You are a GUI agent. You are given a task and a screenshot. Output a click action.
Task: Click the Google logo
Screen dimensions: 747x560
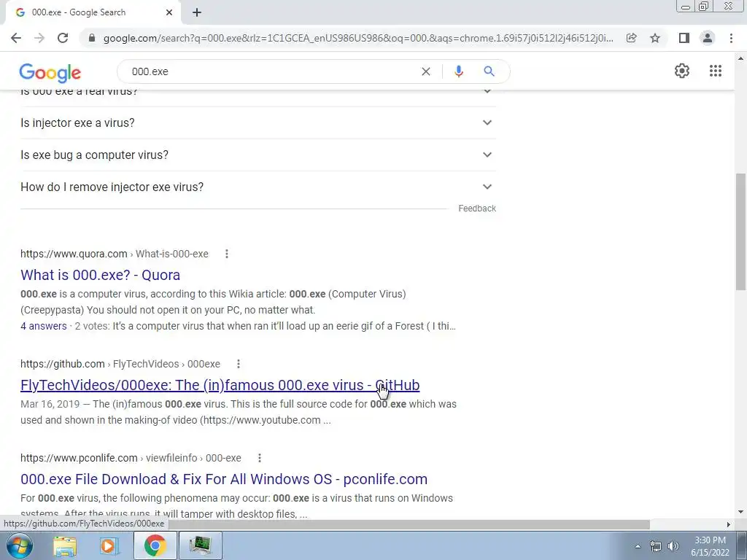(x=50, y=72)
